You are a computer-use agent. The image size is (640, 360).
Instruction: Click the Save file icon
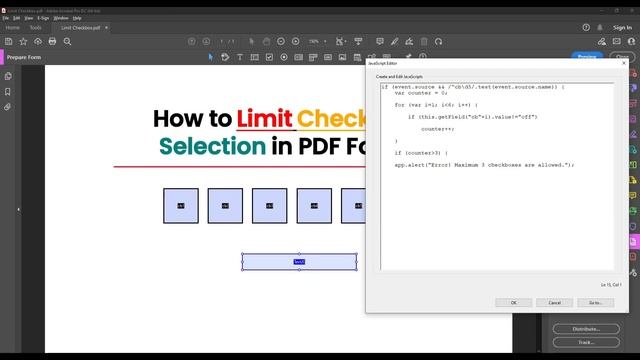click(9, 42)
